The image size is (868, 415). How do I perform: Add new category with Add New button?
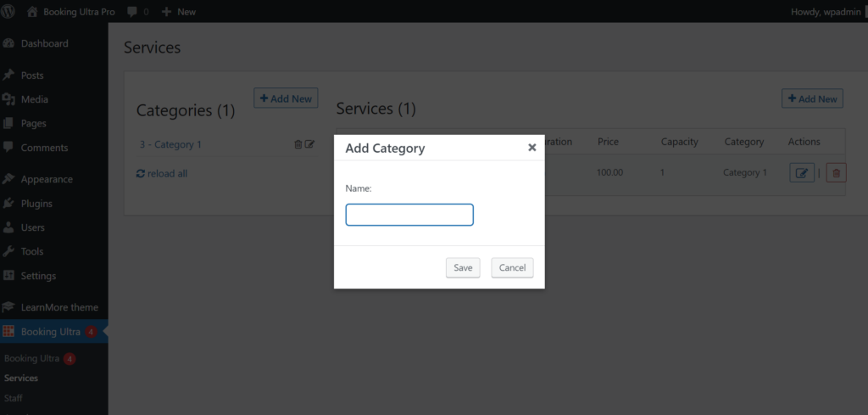[x=286, y=98]
